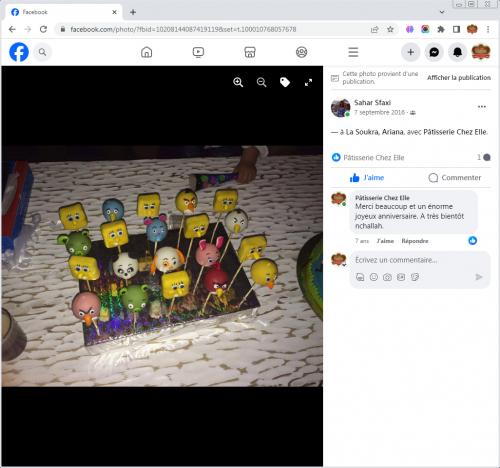500x468 pixels.
Task: Go back in browser history
Action: coord(12,29)
